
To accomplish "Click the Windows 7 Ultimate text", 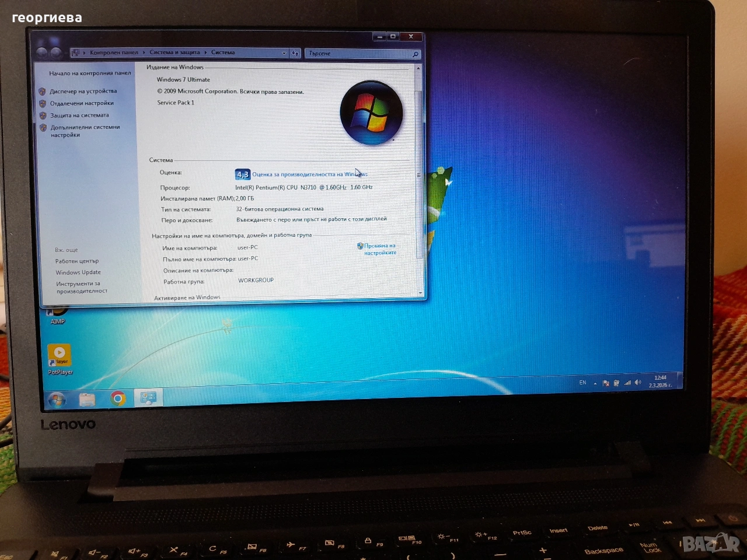I will point(183,80).
